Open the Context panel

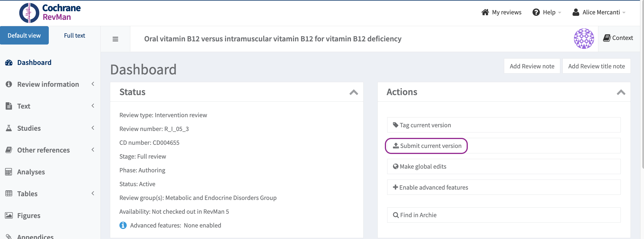618,38
